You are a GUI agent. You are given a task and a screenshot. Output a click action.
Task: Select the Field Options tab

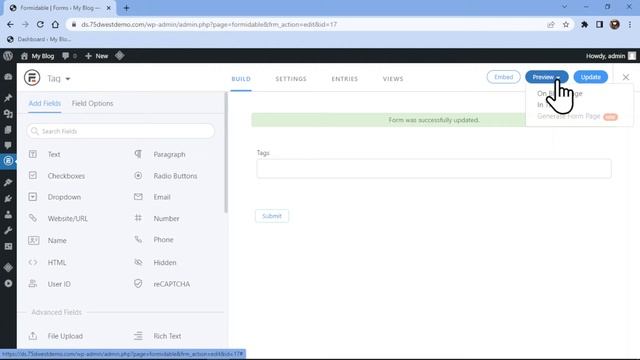pyautogui.click(x=92, y=103)
